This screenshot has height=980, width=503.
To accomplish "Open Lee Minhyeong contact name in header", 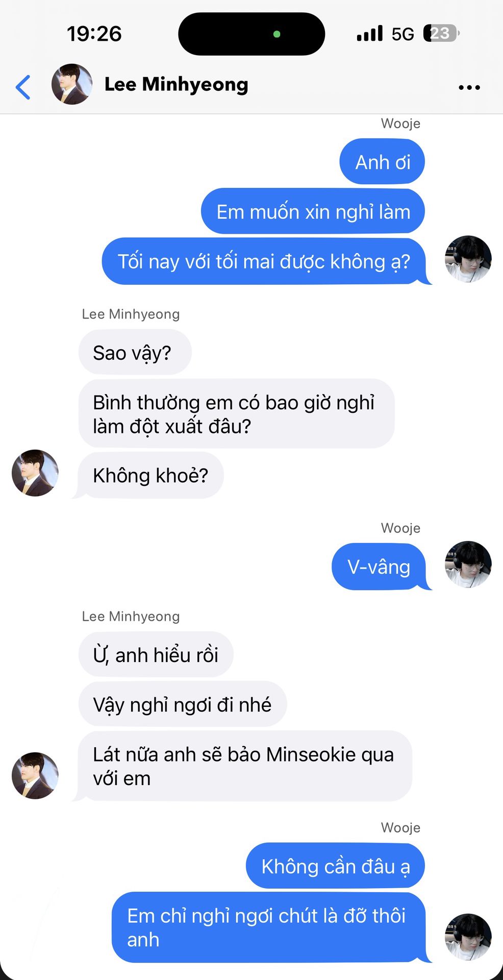I will pos(176,84).
